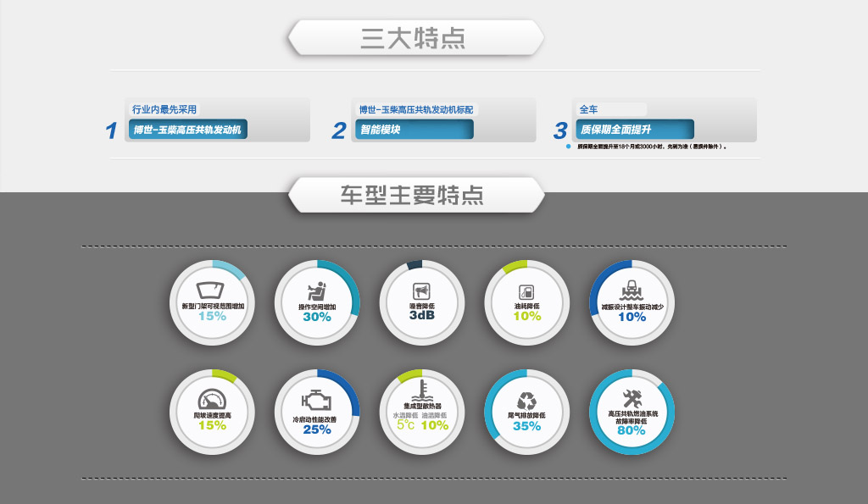Click the 80% failure rate reduction value

click(x=632, y=430)
